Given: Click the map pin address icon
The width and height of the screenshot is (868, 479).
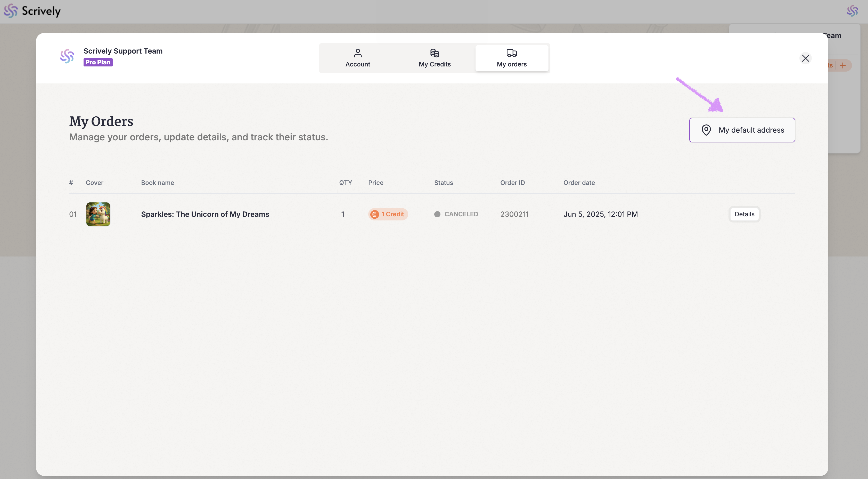Looking at the screenshot, I should pos(706,130).
